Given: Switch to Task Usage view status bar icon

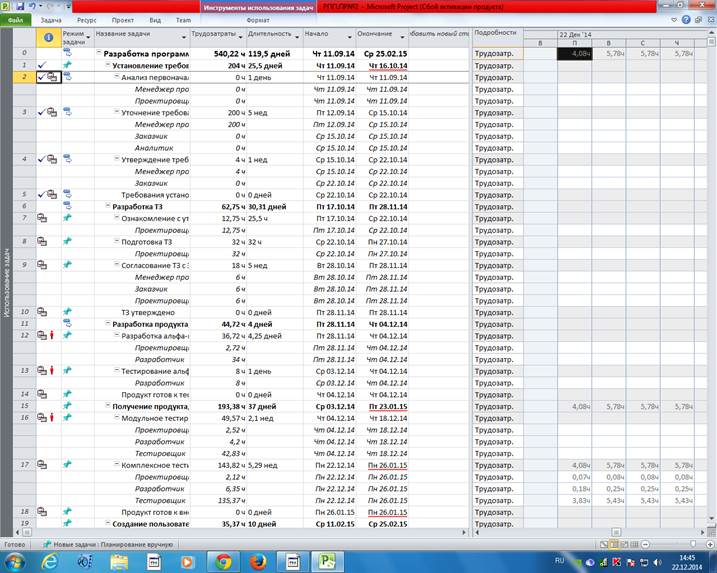Looking at the screenshot, I should click(x=614, y=544).
